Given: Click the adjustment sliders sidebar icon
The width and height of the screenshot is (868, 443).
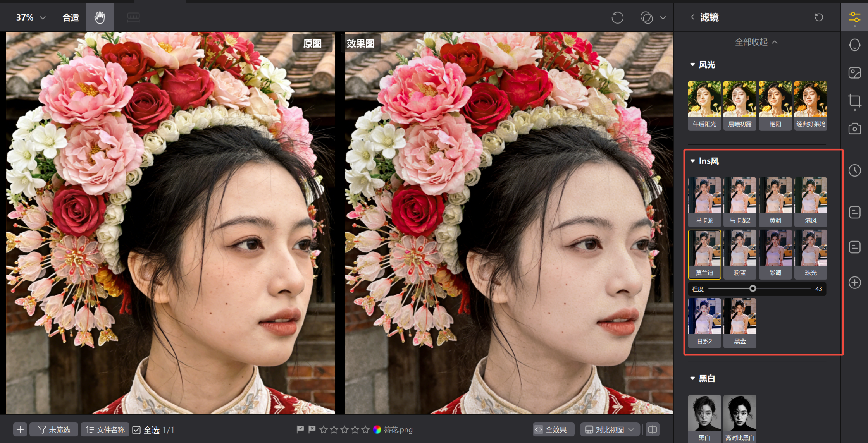Looking at the screenshot, I should [x=854, y=17].
